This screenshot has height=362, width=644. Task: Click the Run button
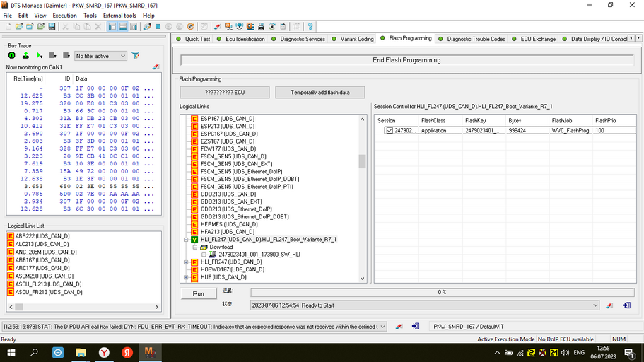[x=199, y=294]
